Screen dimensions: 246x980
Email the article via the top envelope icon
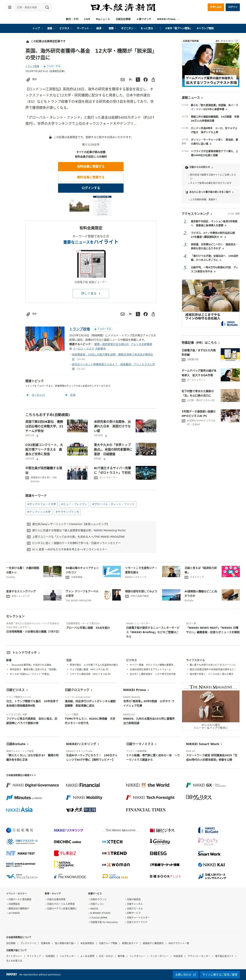coord(122,80)
